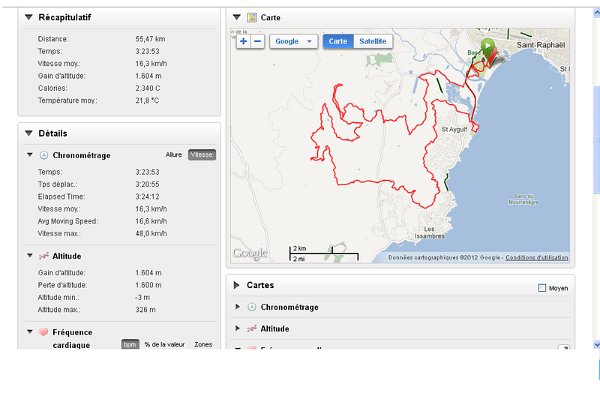The width and height of the screenshot is (600, 420).
Task: Click the Avg Moving Speed value 16,6 km/h
Action: tap(151, 221)
